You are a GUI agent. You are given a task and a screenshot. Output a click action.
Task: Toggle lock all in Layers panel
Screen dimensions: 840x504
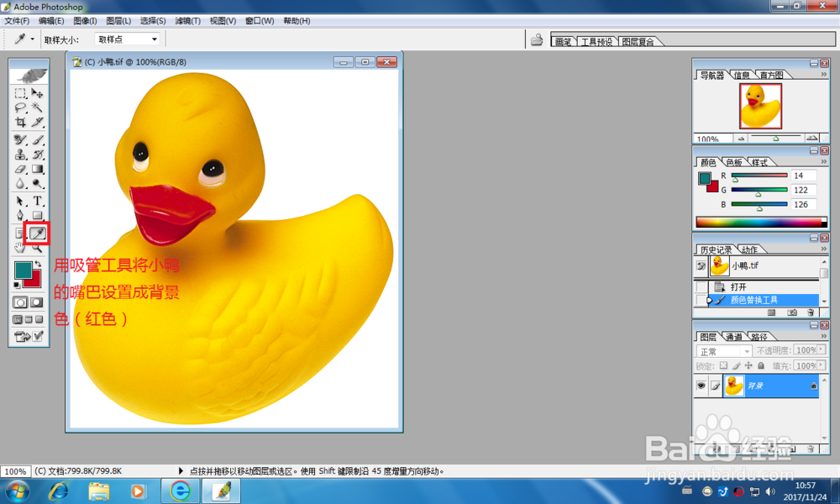761,365
